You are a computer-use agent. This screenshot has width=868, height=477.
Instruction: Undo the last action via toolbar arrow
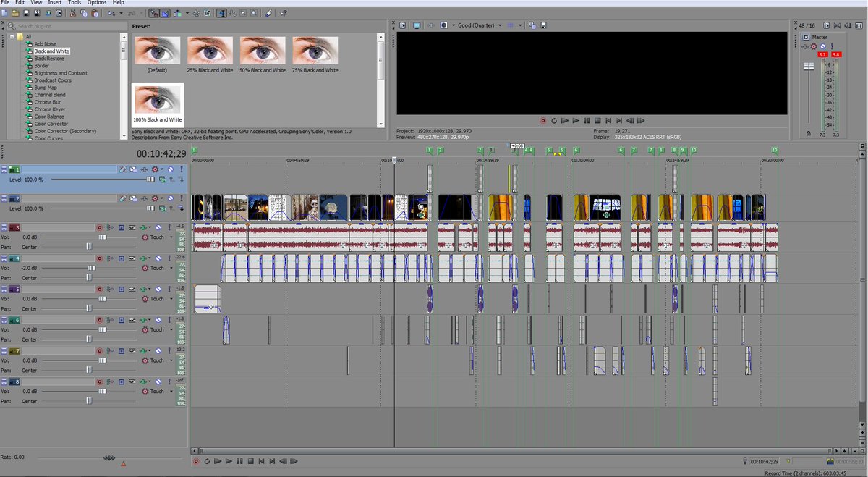click(111, 13)
